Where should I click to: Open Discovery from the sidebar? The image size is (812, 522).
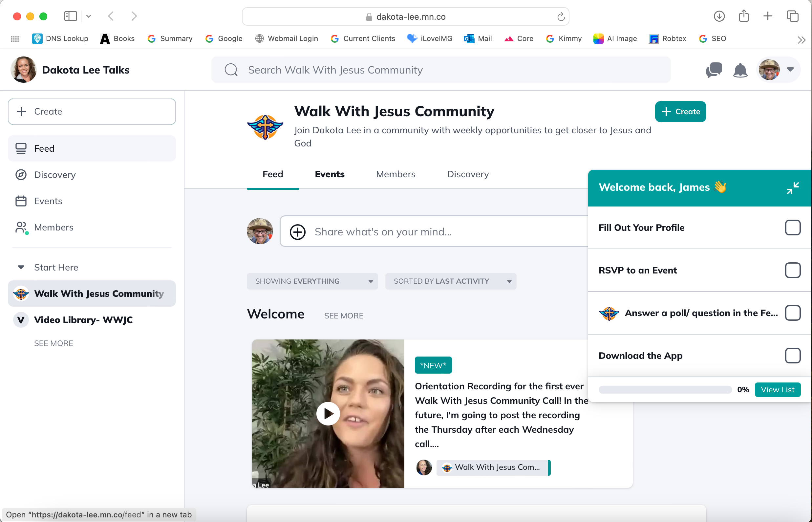click(x=54, y=175)
